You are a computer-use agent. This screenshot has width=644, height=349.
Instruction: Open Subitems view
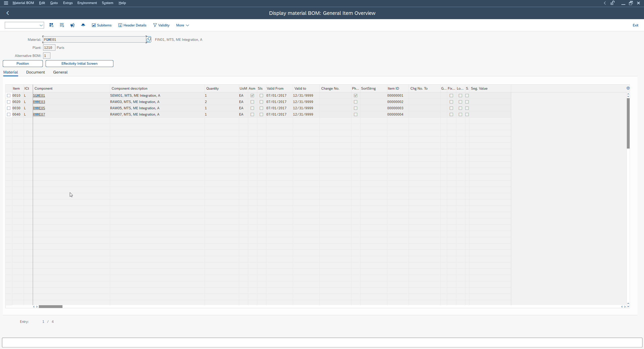[x=102, y=25]
